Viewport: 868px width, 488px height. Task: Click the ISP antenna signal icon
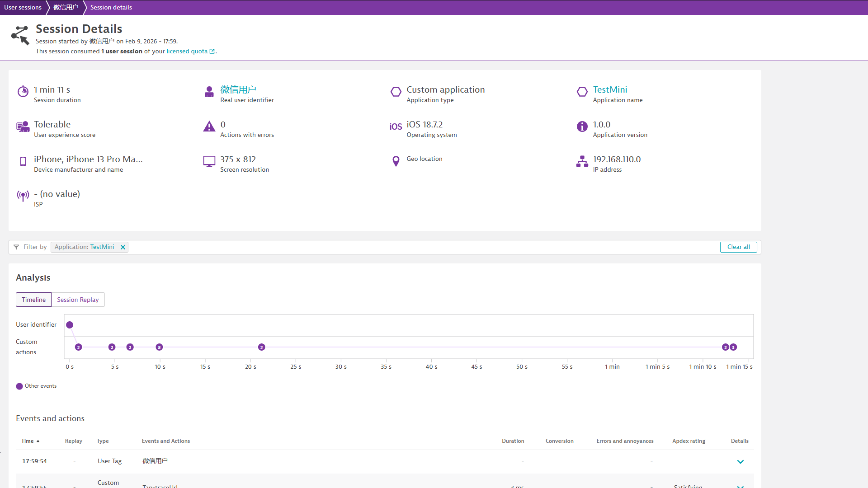[x=23, y=196]
